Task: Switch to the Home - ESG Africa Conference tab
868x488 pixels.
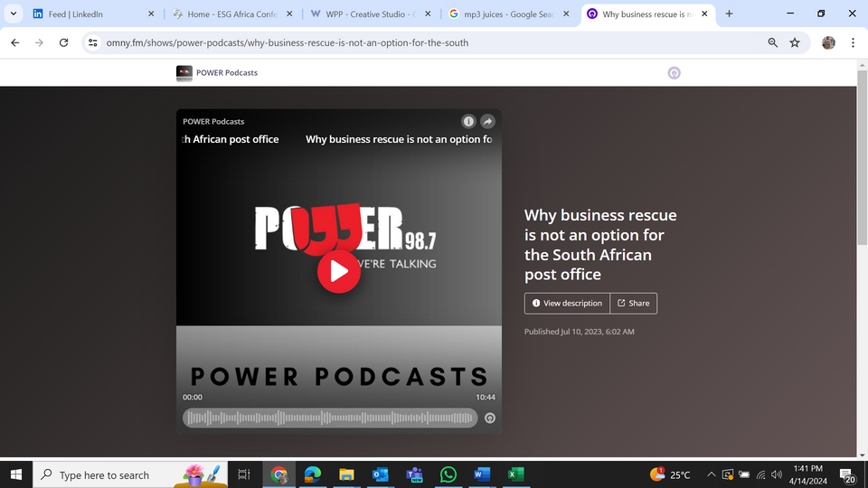Action: 232,14
